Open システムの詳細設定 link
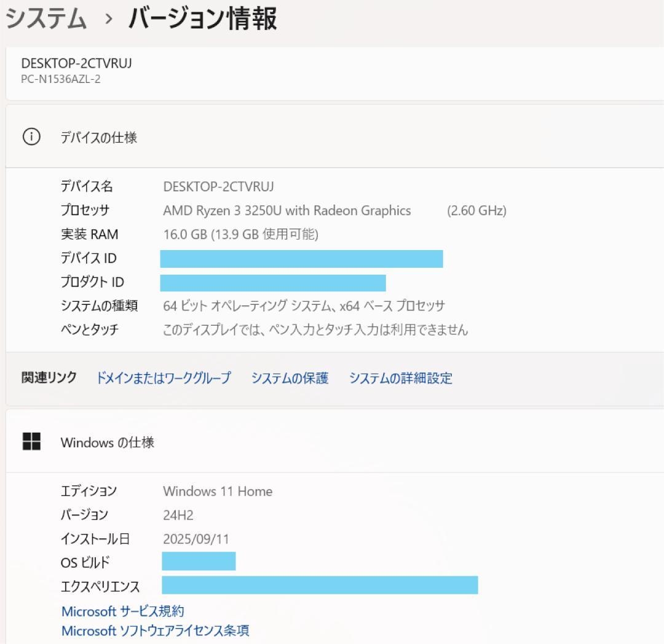 (x=401, y=377)
